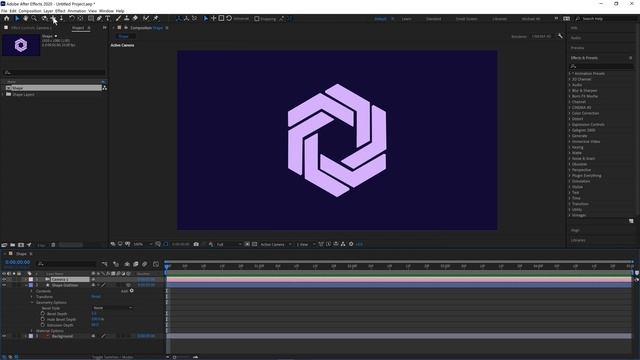The image size is (640, 360).
Task: Click the New Composition icon in Project panel
Action: click(21, 245)
